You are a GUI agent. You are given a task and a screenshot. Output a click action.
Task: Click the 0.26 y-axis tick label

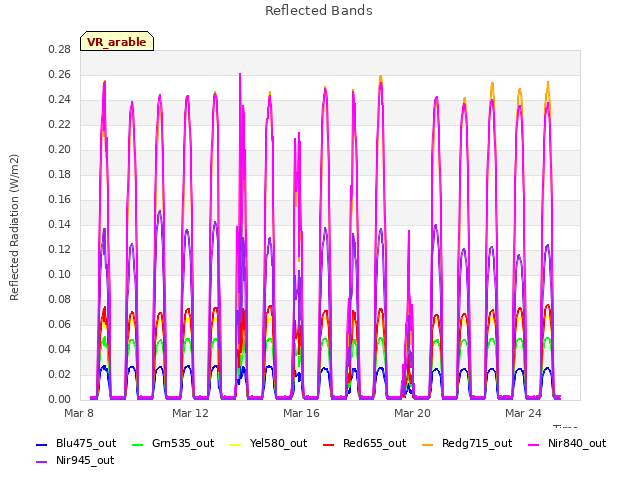[x=60, y=74]
